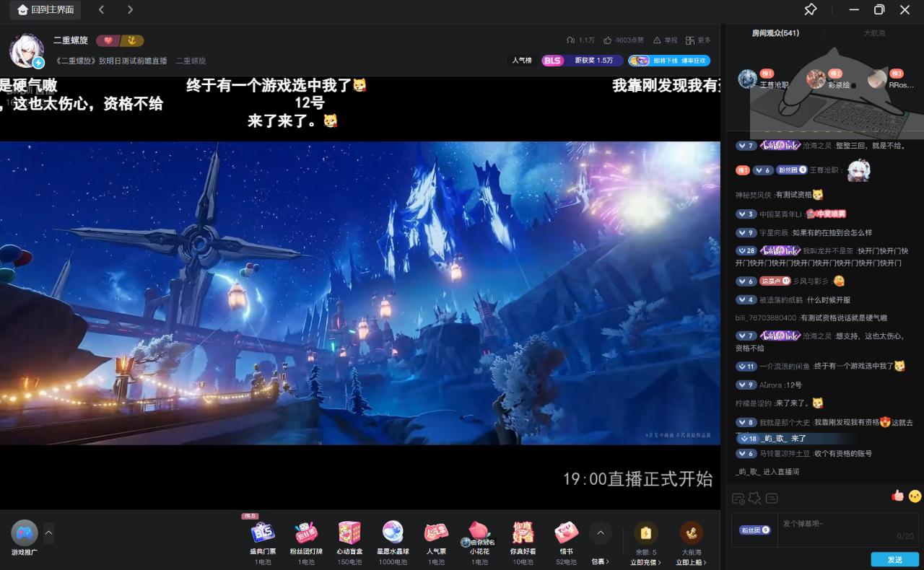Expand the gift bar up-arrow above 包裹
Screen dimensions: 924x570
[x=600, y=533]
